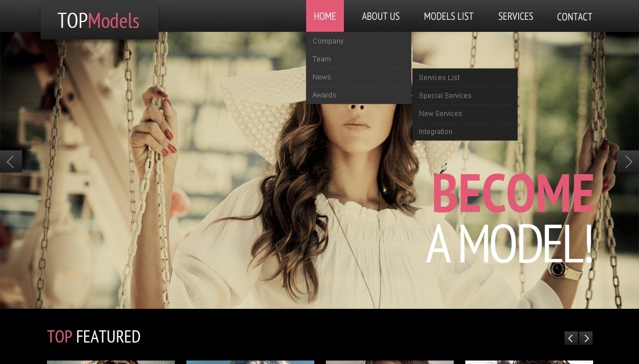639x364 pixels.
Task: Click the BECOME A MODEL! banner text
Action: [511, 219]
